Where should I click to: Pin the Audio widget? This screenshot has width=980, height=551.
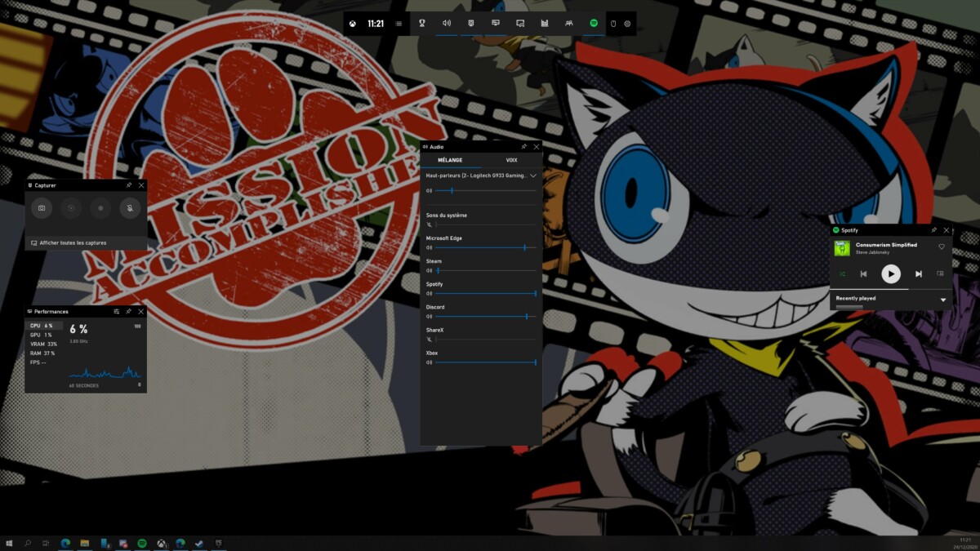tap(524, 146)
